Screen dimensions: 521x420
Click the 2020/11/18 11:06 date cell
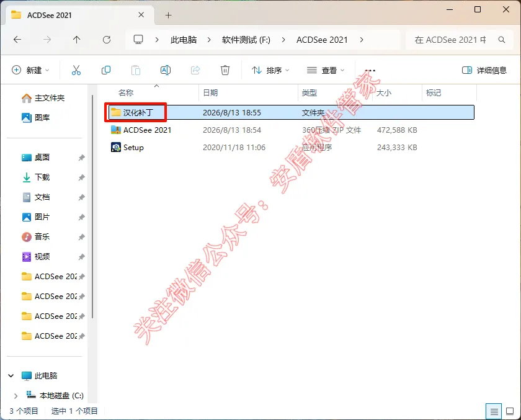[x=234, y=148]
